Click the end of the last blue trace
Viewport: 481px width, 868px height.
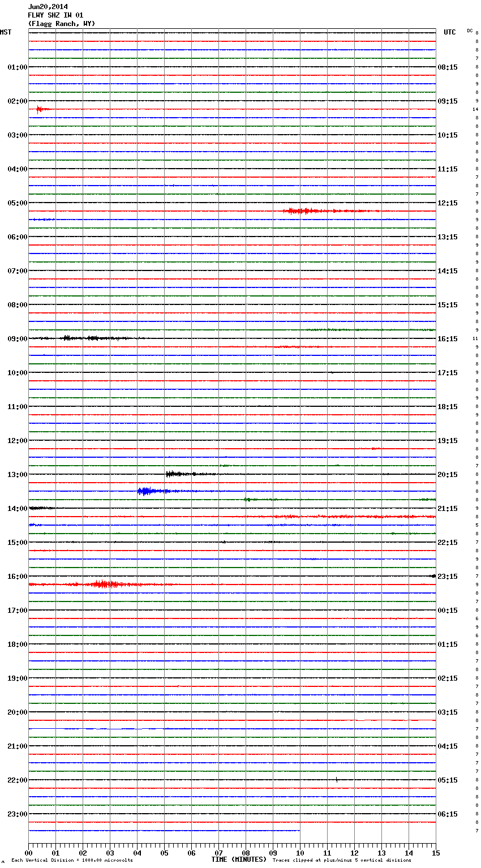(x=299, y=831)
